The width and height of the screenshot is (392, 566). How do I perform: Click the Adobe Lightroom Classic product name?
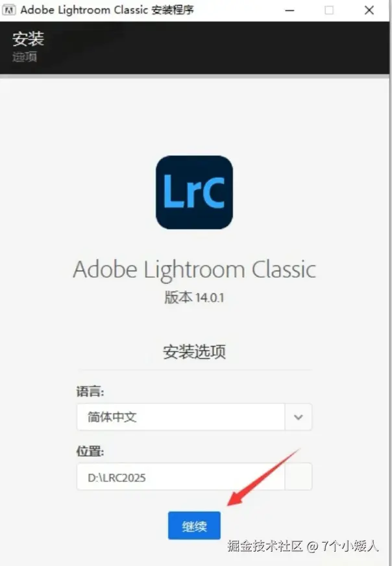(194, 270)
